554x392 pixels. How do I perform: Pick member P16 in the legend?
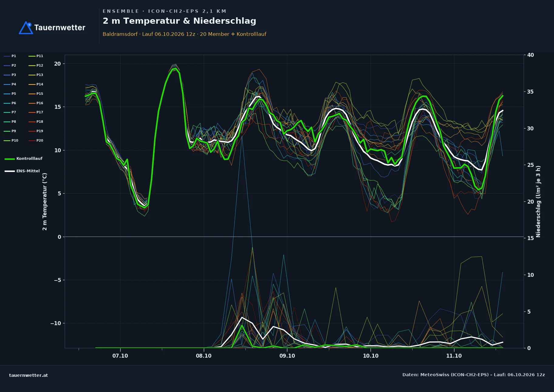pos(36,103)
